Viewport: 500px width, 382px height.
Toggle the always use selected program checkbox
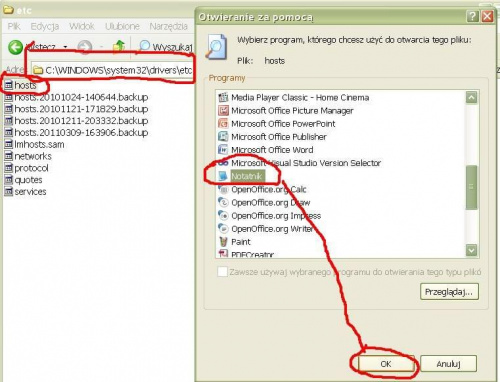222,272
